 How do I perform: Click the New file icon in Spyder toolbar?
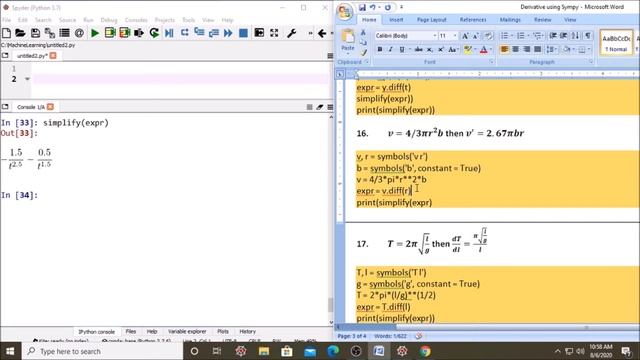pyautogui.click(x=7, y=33)
